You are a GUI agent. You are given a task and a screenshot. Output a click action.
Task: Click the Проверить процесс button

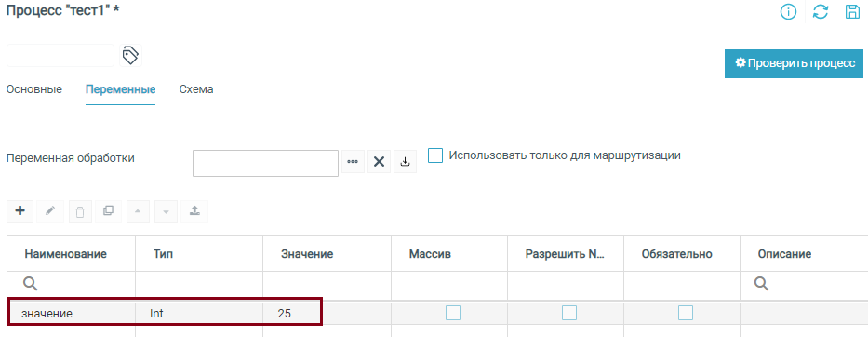pos(794,63)
